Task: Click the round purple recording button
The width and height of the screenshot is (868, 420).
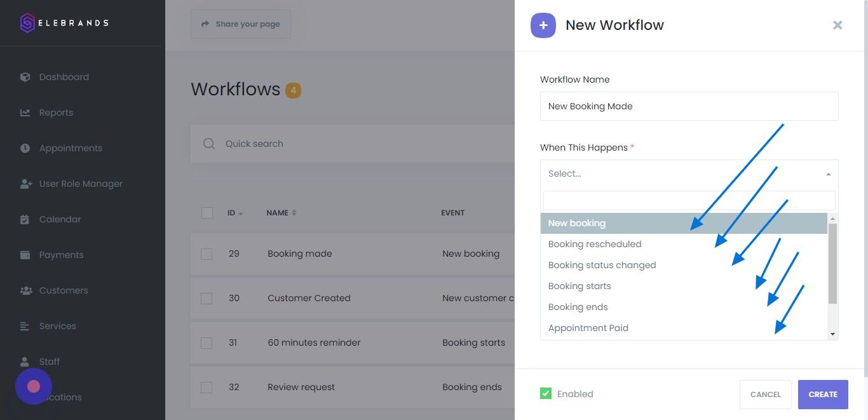Action: [x=34, y=386]
